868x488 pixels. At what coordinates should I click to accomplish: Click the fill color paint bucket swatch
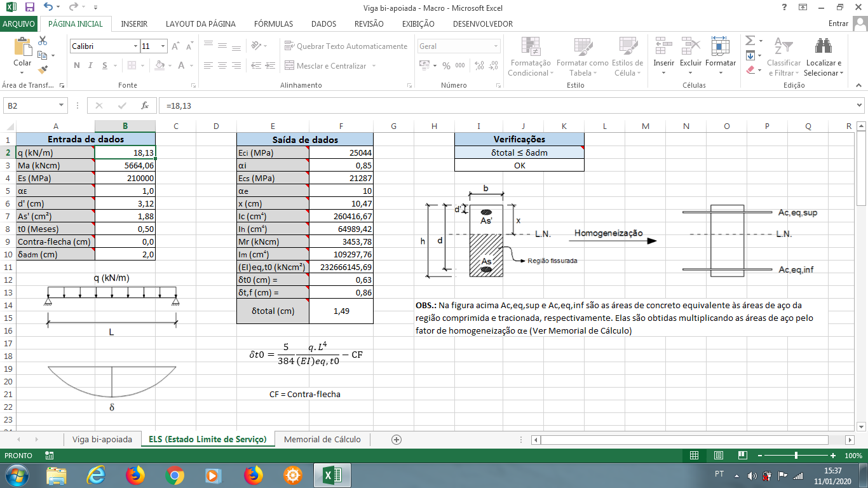[159, 65]
